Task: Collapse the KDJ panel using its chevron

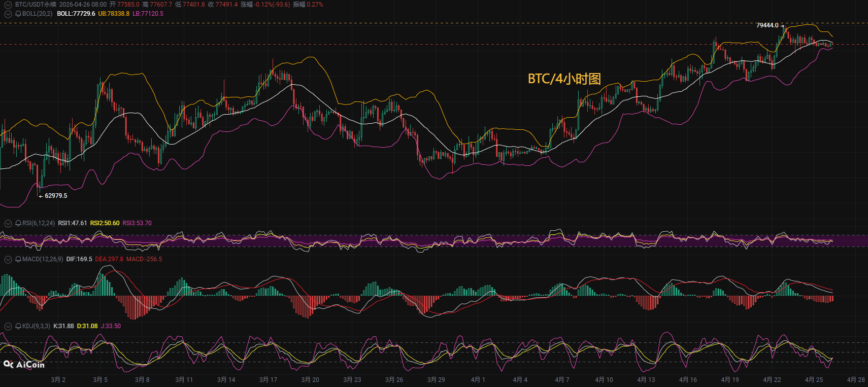Action: tap(8, 326)
